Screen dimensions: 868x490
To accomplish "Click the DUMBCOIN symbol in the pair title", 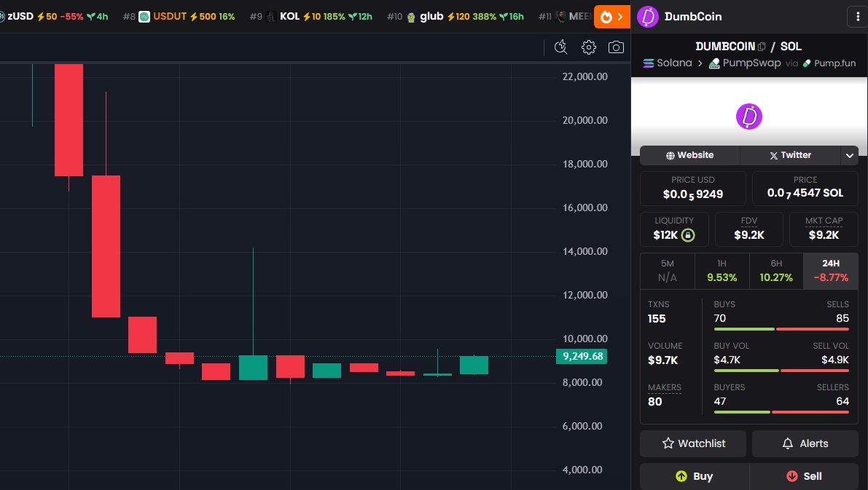I will coord(725,47).
